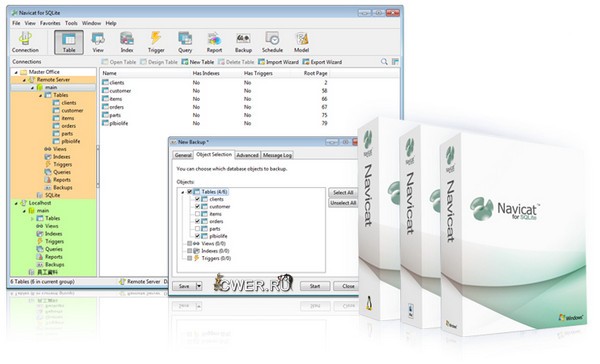Open the Window menu
The width and height of the screenshot is (600, 364).
(91, 23)
